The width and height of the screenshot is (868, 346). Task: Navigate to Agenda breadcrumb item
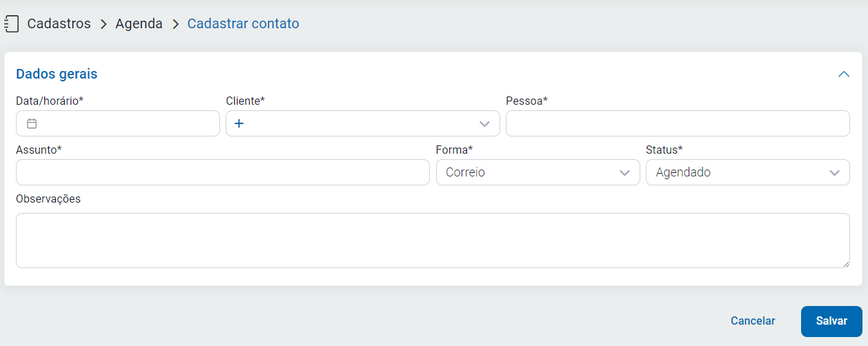(x=139, y=24)
